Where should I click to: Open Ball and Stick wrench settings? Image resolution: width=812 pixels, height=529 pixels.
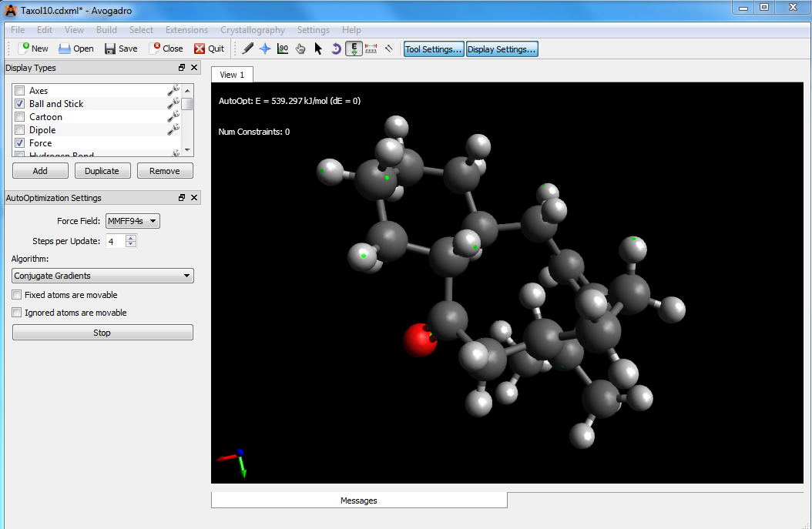pyautogui.click(x=173, y=103)
